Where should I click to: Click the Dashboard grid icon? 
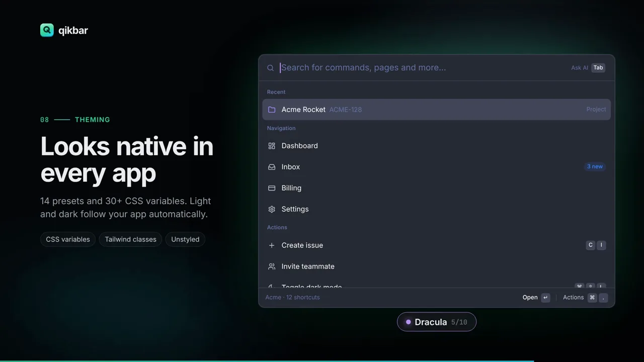(272, 146)
